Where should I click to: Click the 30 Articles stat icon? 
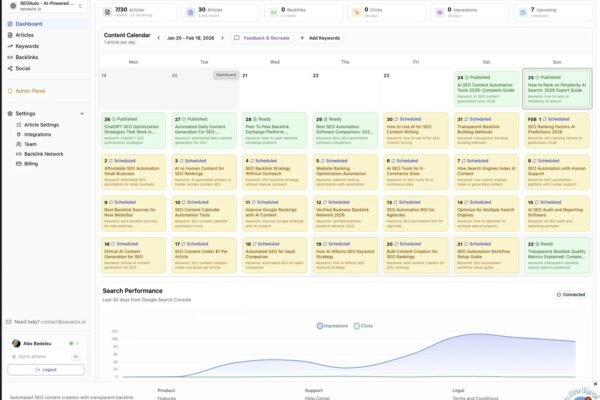191,12
